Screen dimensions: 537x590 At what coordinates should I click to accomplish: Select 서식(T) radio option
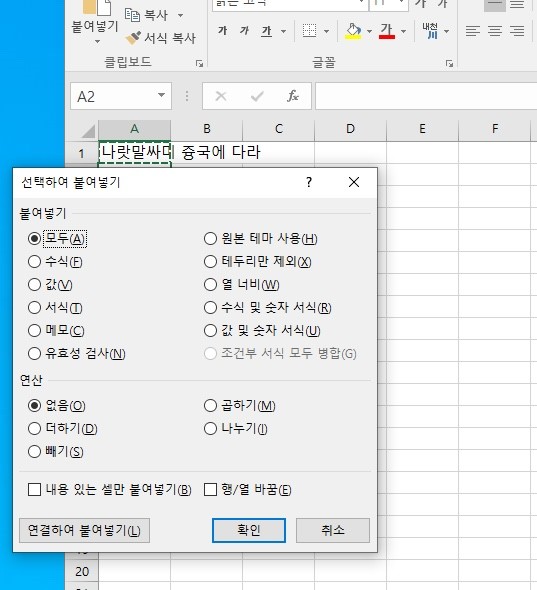coord(55,308)
